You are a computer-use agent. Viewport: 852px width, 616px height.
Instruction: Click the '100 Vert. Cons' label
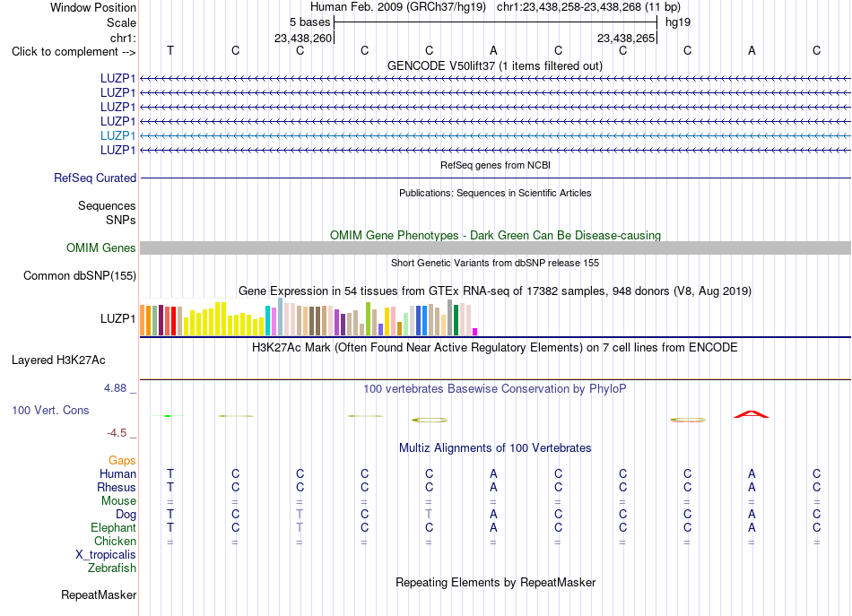pos(50,410)
